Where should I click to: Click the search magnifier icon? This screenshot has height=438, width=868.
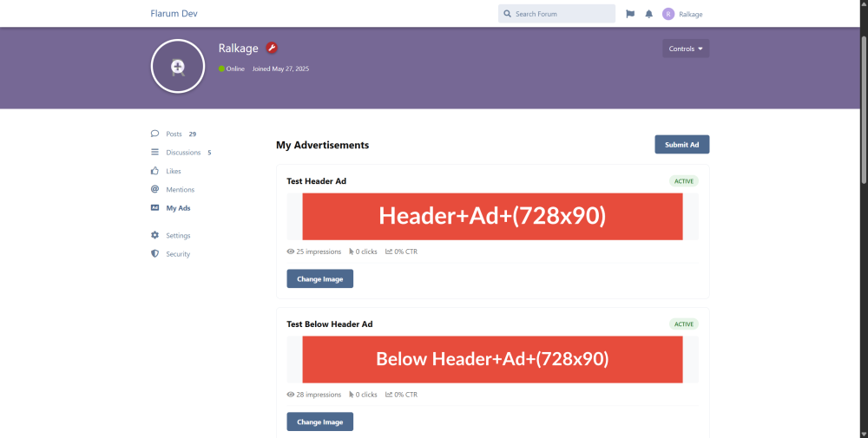click(507, 14)
